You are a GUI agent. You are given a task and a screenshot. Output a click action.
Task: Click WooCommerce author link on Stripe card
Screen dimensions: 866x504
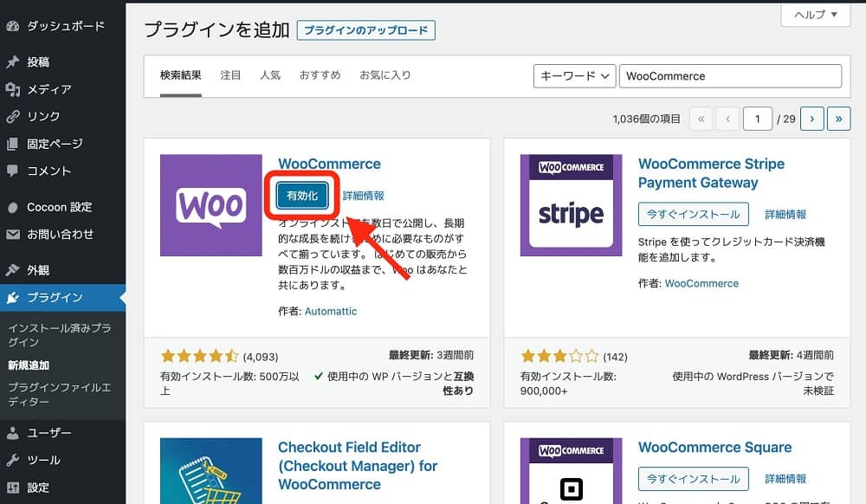(701, 283)
